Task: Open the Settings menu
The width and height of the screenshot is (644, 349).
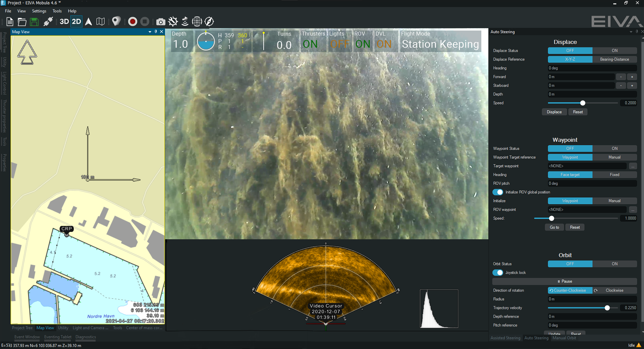Action: tap(39, 11)
